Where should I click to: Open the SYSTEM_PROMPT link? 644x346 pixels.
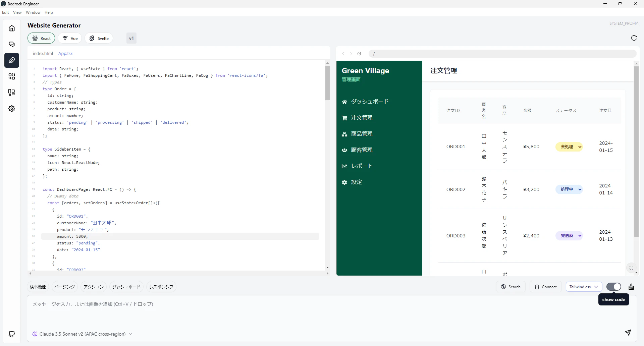tap(625, 23)
